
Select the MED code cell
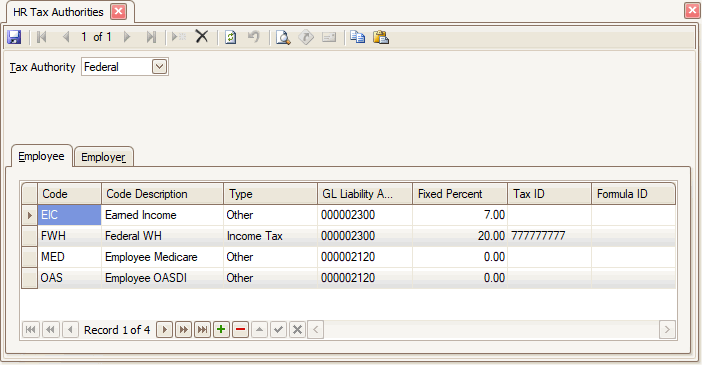69,257
